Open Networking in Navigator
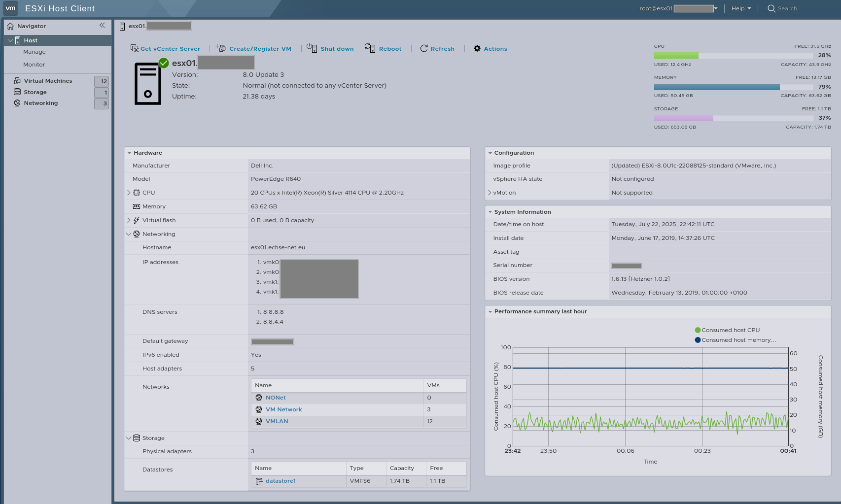The image size is (841, 504). coord(41,103)
